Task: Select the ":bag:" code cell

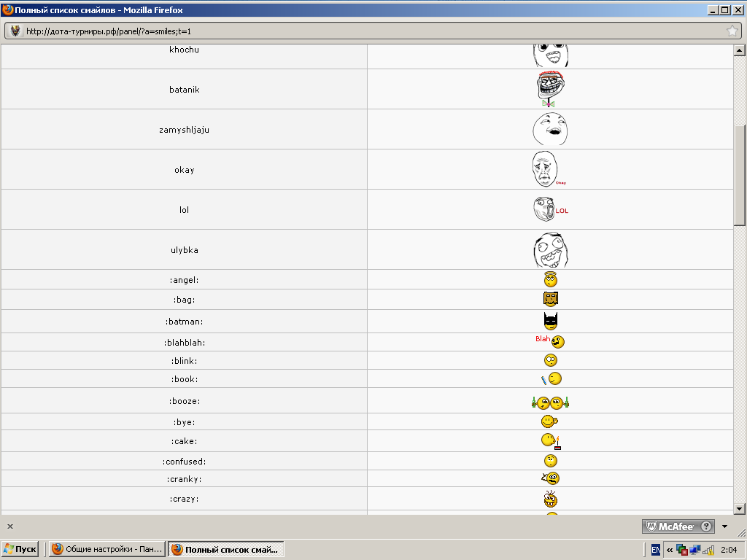Action: 184,300
